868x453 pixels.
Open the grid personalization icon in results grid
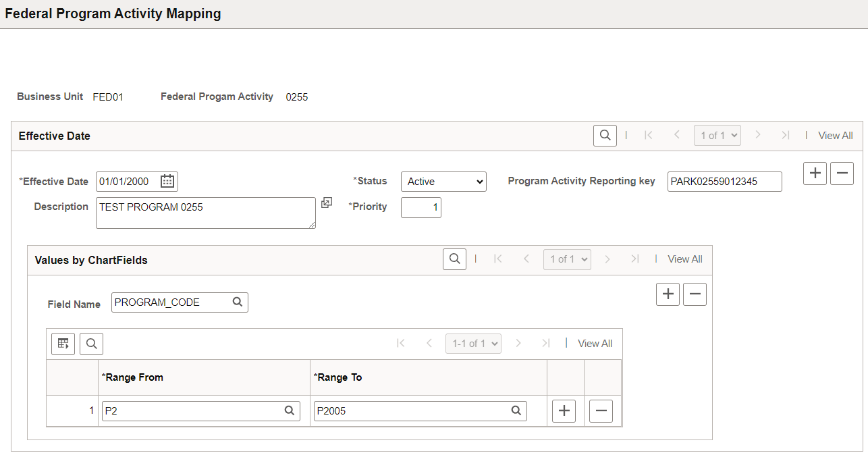point(63,344)
